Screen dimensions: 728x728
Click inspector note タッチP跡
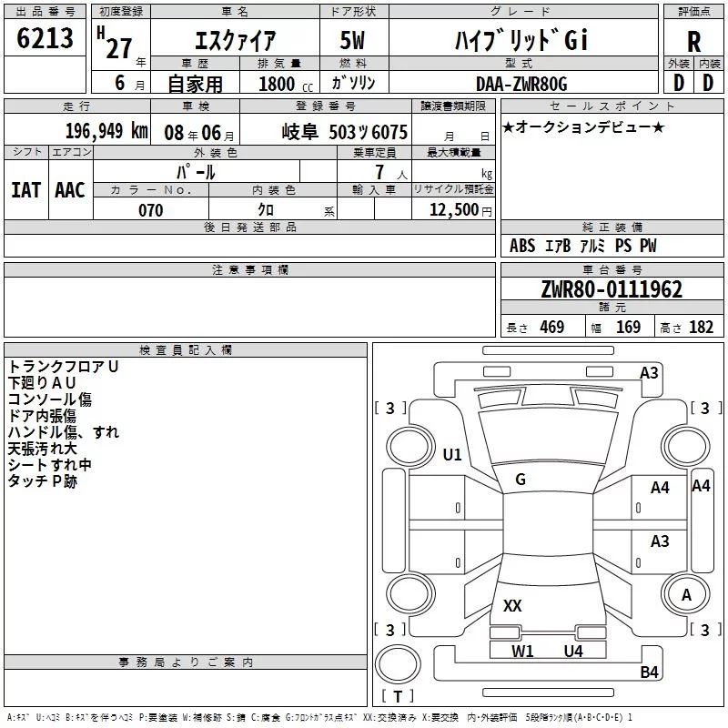pyautogui.click(x=42, y=481)
